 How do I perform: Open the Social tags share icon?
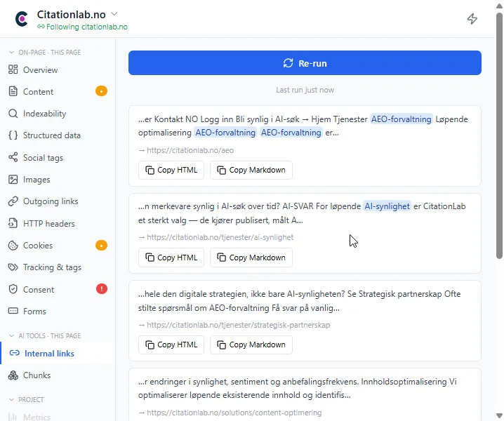click(13, 157)
